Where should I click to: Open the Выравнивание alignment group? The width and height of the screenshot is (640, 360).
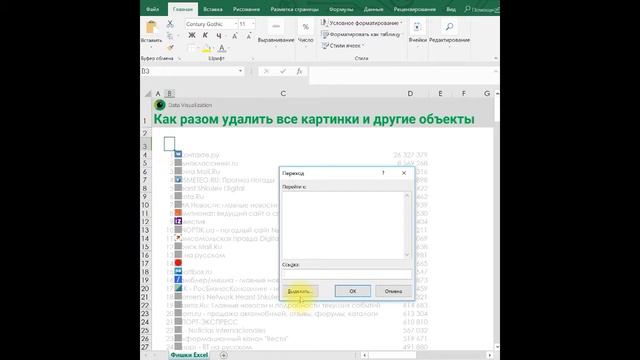point(276,32)
